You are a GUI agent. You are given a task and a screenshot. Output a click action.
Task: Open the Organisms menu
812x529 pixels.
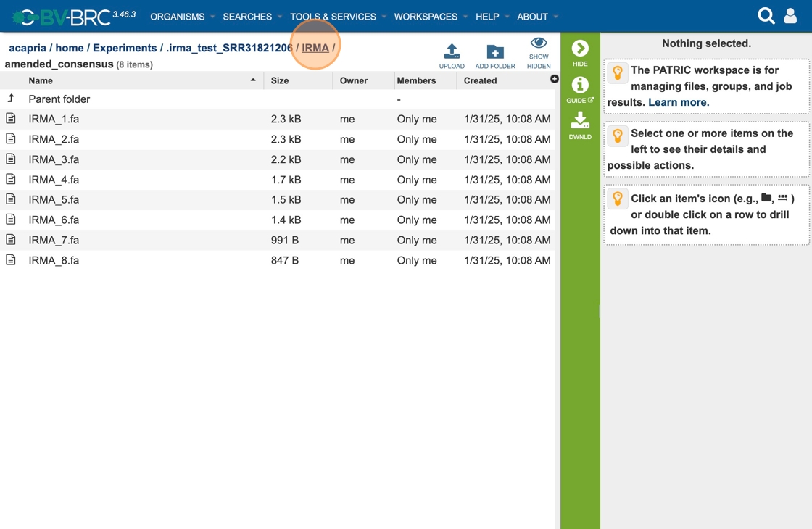point(177,17)
